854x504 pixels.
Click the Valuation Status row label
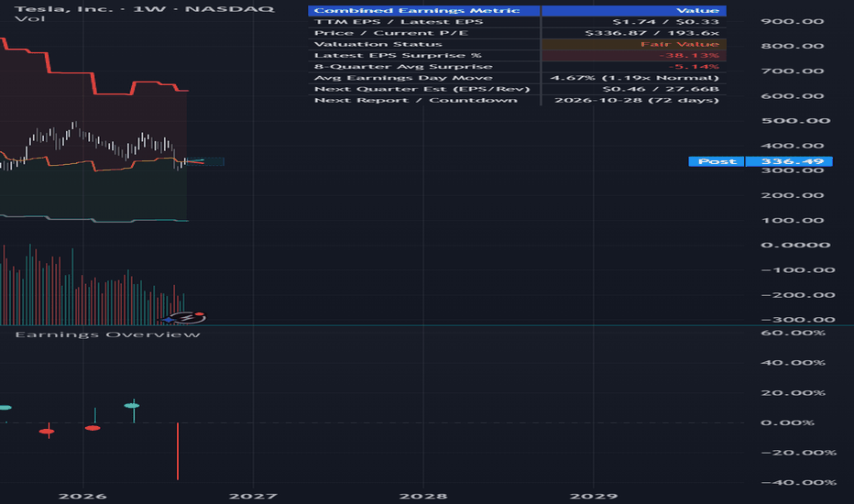point(378,44)
